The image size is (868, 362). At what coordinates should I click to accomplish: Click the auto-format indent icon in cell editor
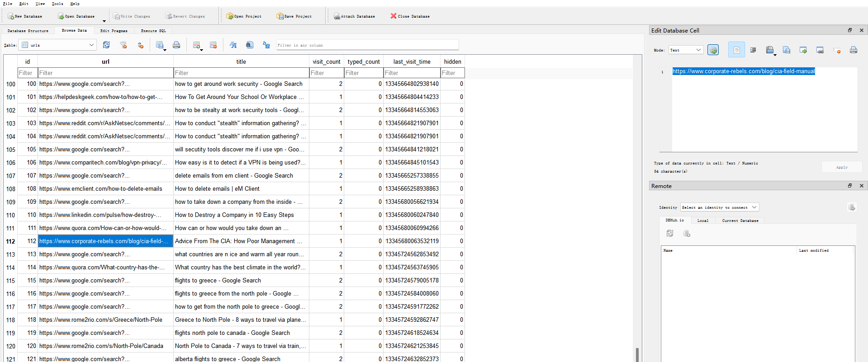click(x=753, y=50)
